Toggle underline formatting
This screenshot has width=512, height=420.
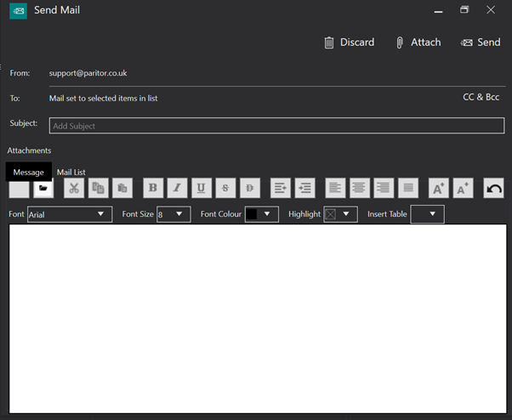click(x=201, y=188)
